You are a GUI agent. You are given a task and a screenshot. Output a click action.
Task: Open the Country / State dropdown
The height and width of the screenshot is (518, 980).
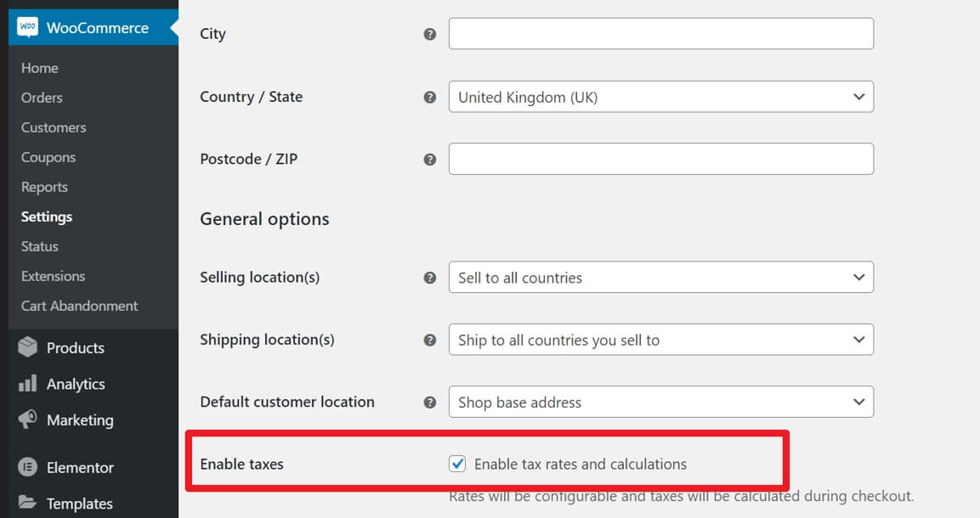click(660, 97)
